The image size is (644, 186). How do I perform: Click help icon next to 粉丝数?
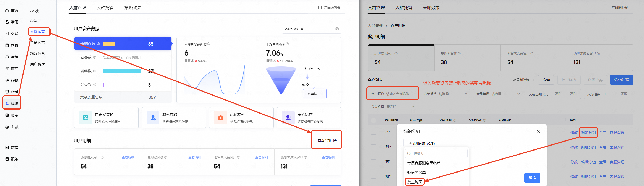click(x=95, y=71)
